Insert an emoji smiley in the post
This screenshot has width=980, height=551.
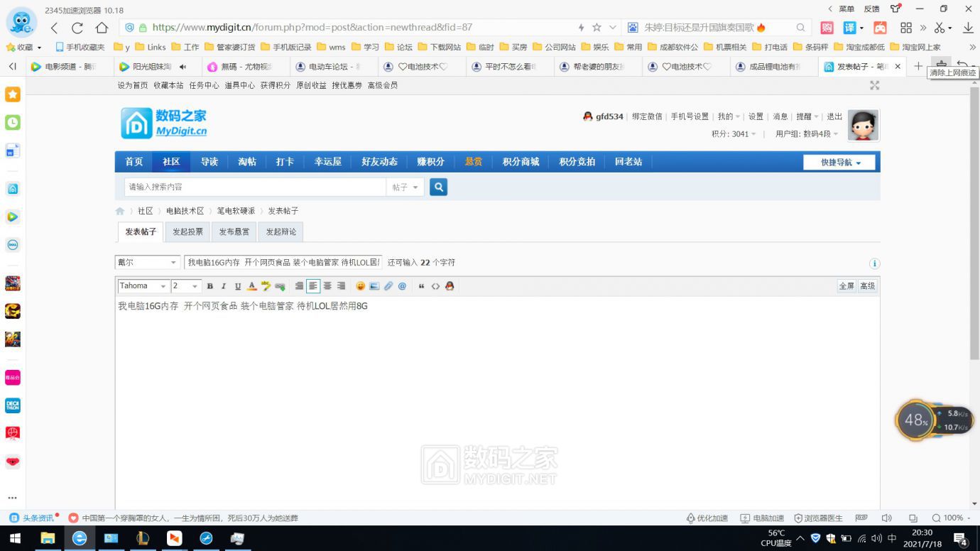point(361,286)
